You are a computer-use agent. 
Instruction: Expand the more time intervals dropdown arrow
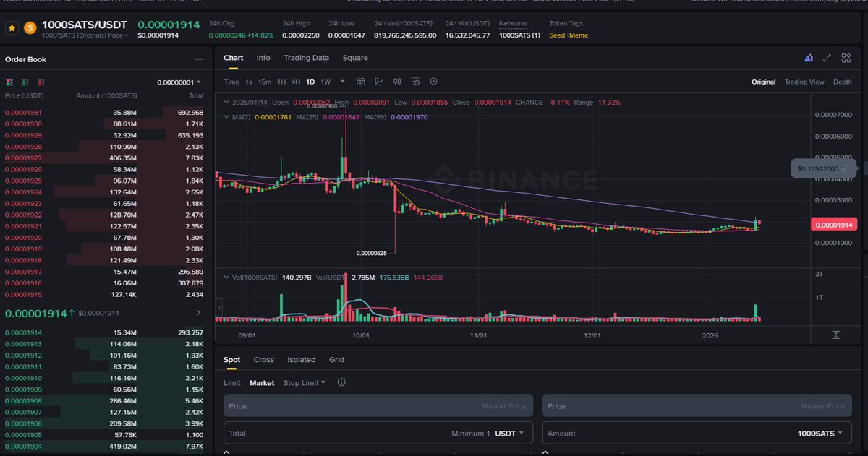(x=342, y=82)
